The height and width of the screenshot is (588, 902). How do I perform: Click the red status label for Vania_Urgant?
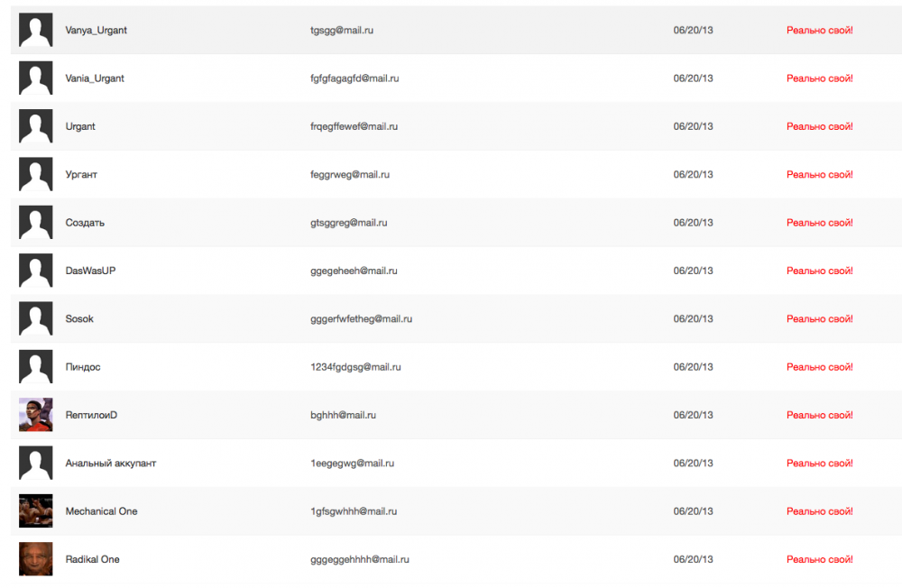[x=820, y=78]
